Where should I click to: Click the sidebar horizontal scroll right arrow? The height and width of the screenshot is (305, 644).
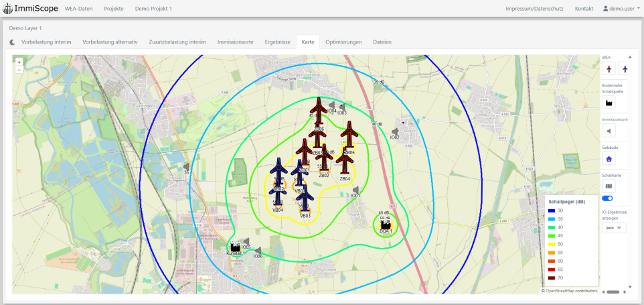tap(625, 292)
